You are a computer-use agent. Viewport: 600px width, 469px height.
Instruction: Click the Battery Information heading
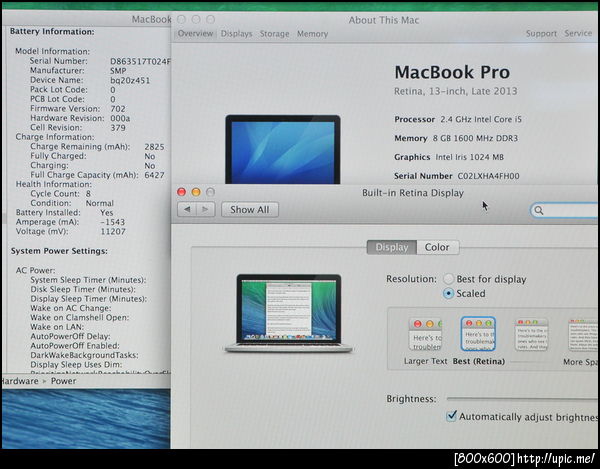click(52, 31)
